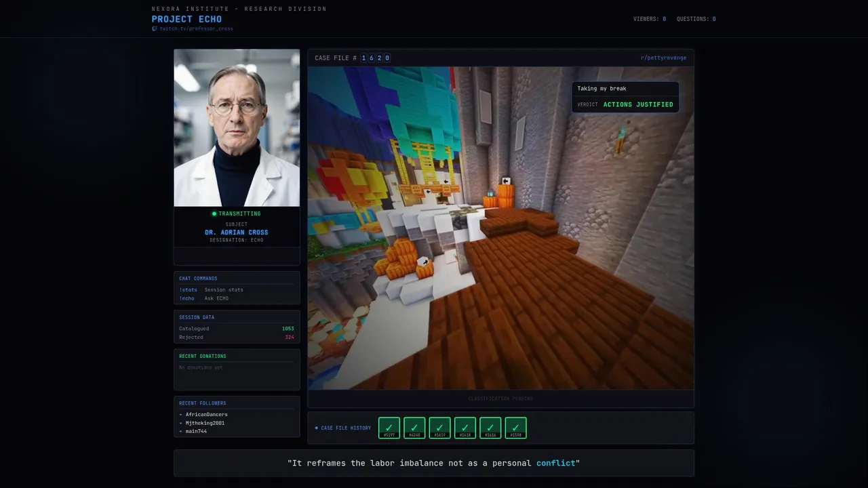Click the Session Data heading
868x488 pixels.
(197, 317)
